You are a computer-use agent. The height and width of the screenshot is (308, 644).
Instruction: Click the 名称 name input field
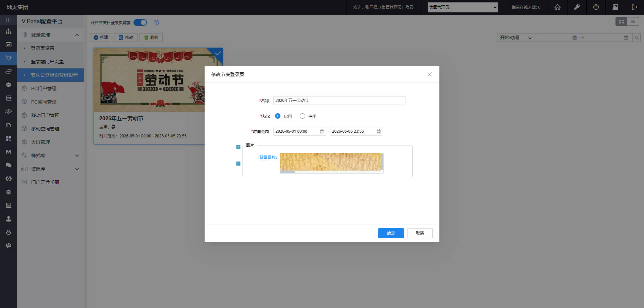pyautogui.click(x=339, y=101)
